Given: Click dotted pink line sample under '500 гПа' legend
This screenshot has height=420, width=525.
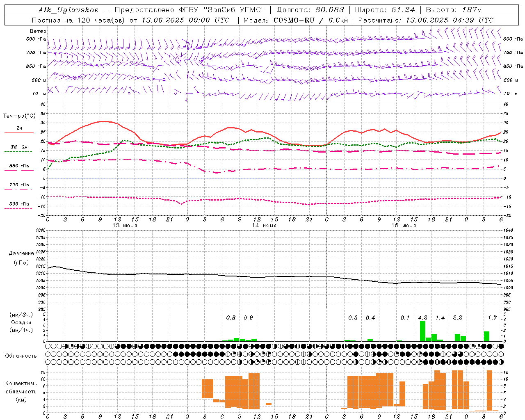Looking at the screenshot, I should click(18, 209).
